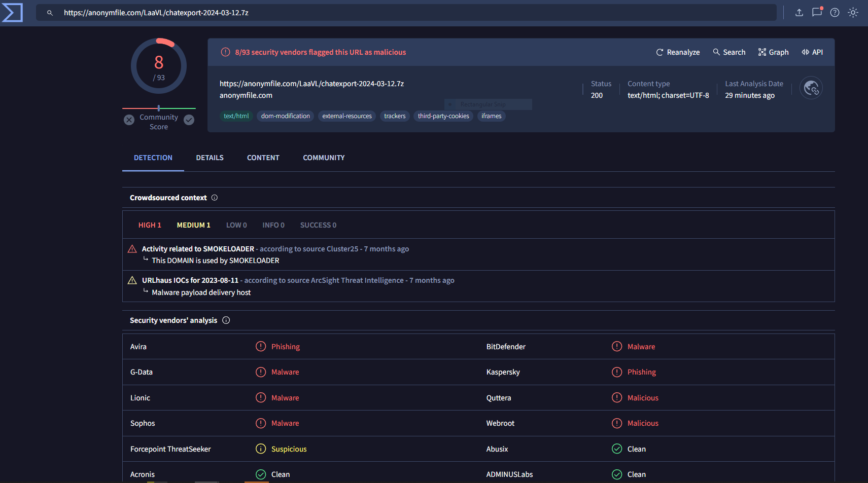
Task: Click the yellow warning triangle for URLhaus IOCs
Action: click(x=132, y=280)
